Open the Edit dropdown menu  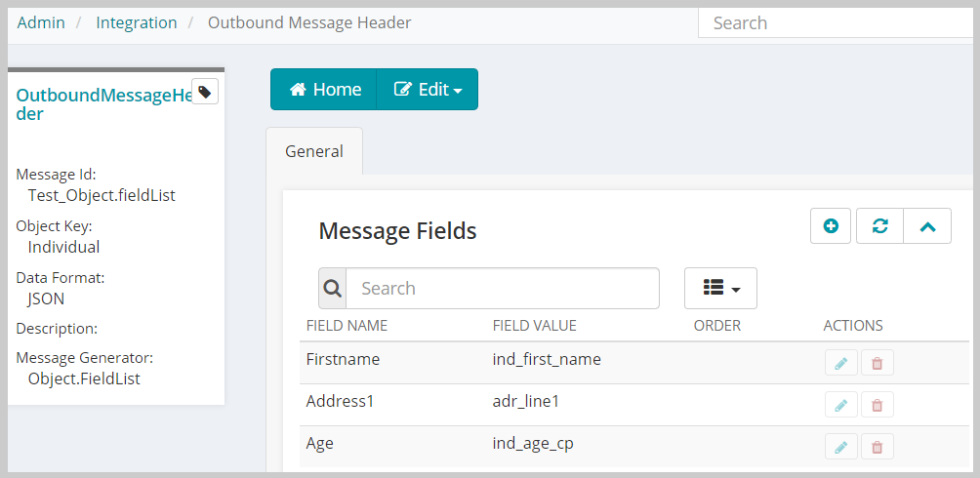click(x=428, y=90)
